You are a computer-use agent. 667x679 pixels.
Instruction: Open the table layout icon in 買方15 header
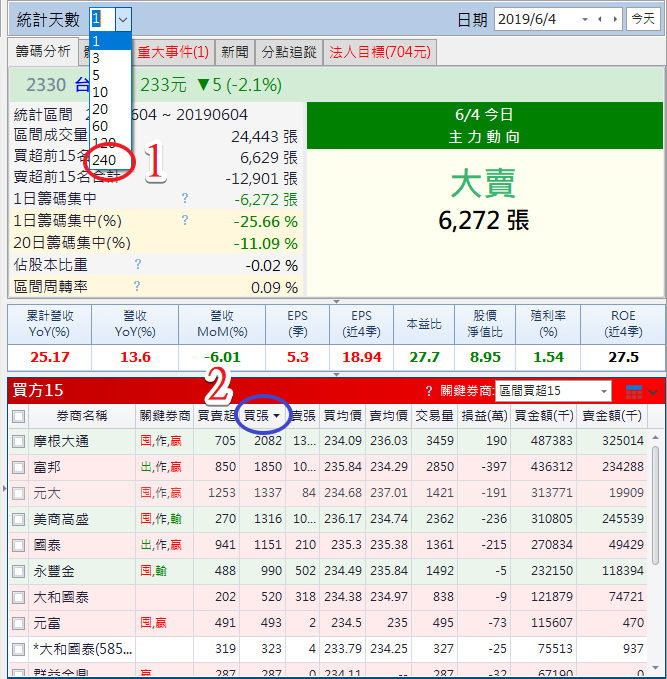[x=633, y=391]
